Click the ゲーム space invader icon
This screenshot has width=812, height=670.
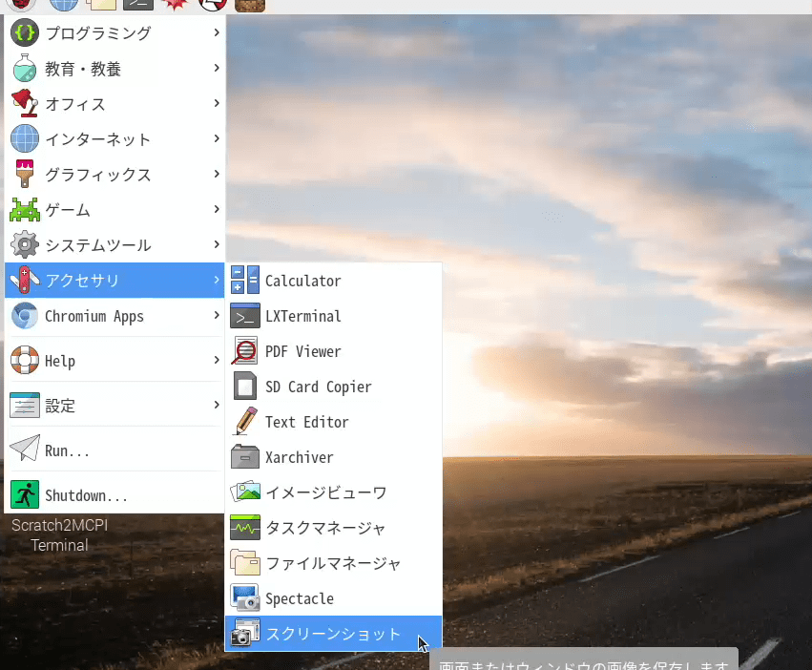click(x=25, y=209)
